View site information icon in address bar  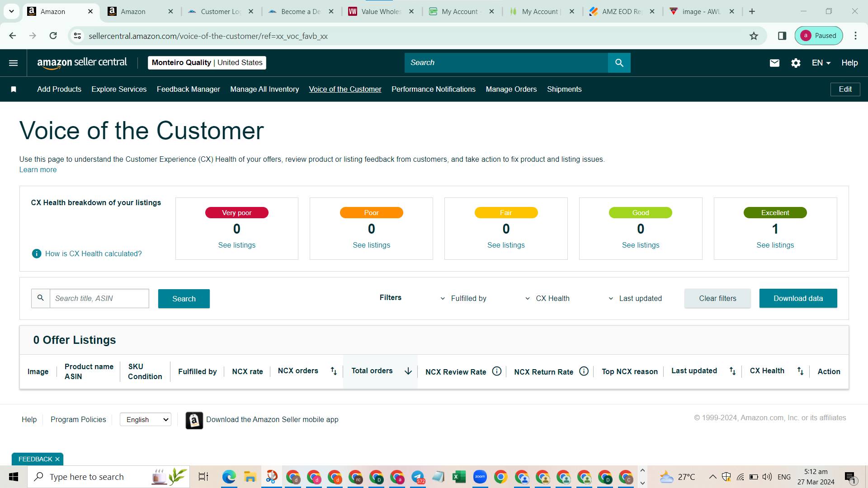tap(78, 36)
